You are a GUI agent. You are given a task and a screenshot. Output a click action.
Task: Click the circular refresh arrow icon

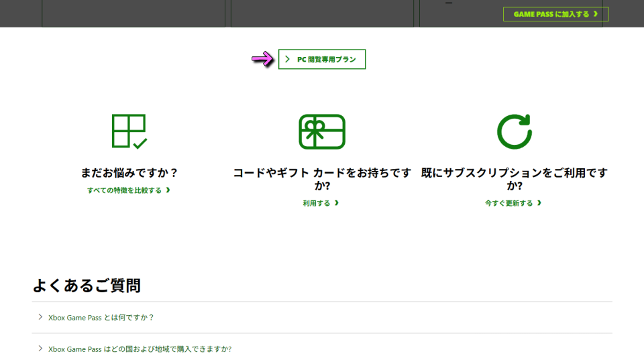pos(514,131)
